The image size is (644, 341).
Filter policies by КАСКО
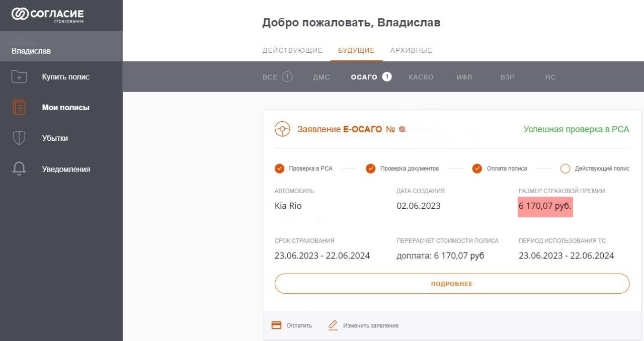pos(421,77)
